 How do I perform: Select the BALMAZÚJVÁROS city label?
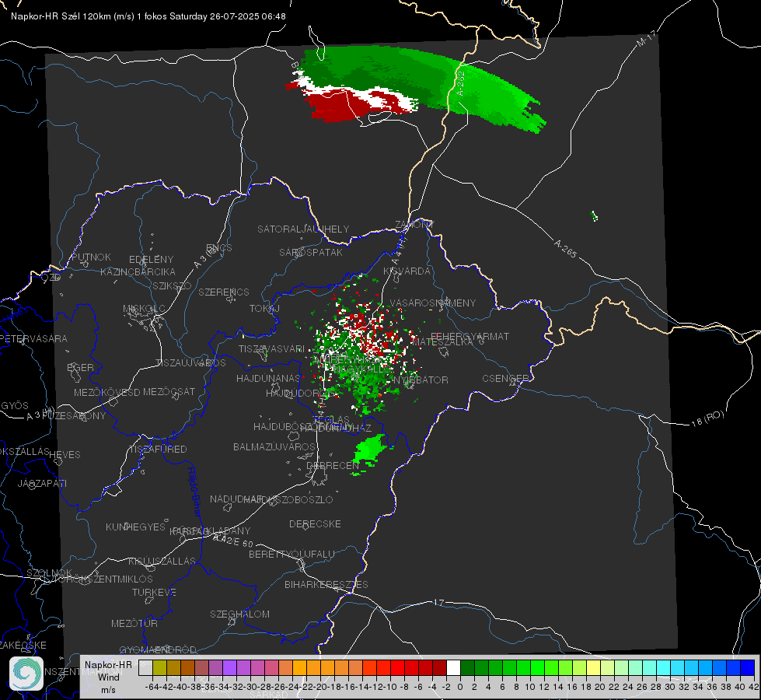tap(274, 446)
